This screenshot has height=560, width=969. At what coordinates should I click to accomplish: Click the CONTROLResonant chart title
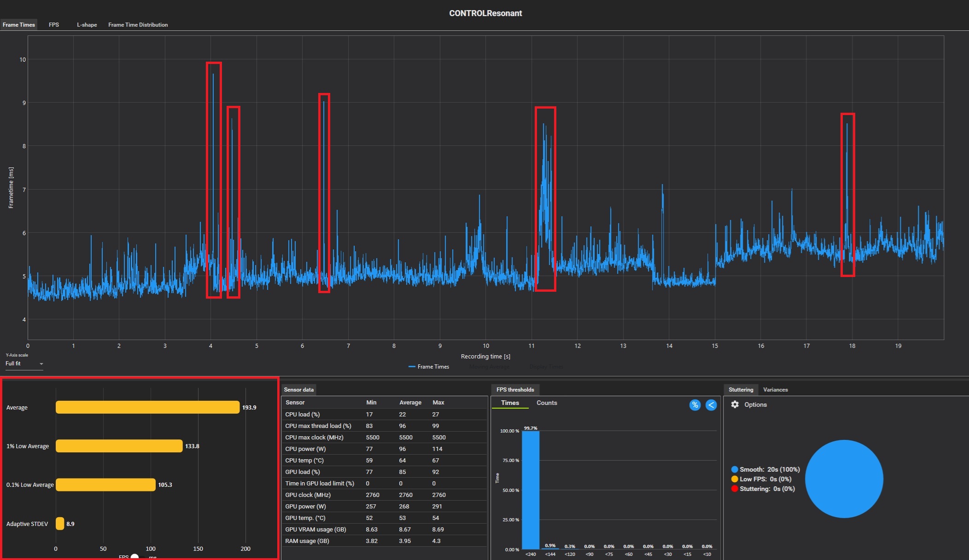485,13
